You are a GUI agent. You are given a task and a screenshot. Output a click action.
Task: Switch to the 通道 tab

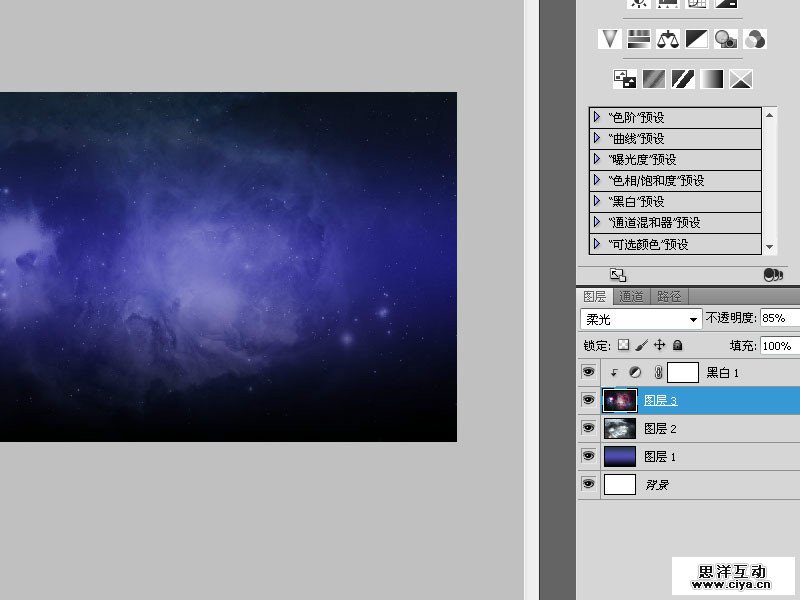point(631,296)
